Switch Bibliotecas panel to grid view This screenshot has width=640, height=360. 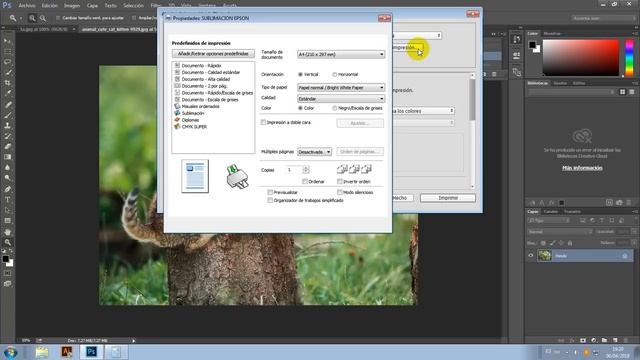click(622, 92)
